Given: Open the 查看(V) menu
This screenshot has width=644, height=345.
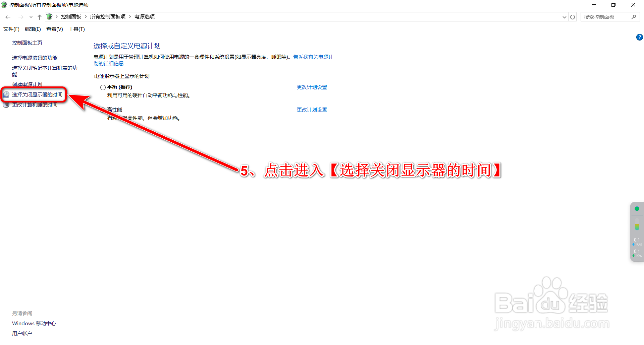Looking at the screenshot, I should [55, 29].
